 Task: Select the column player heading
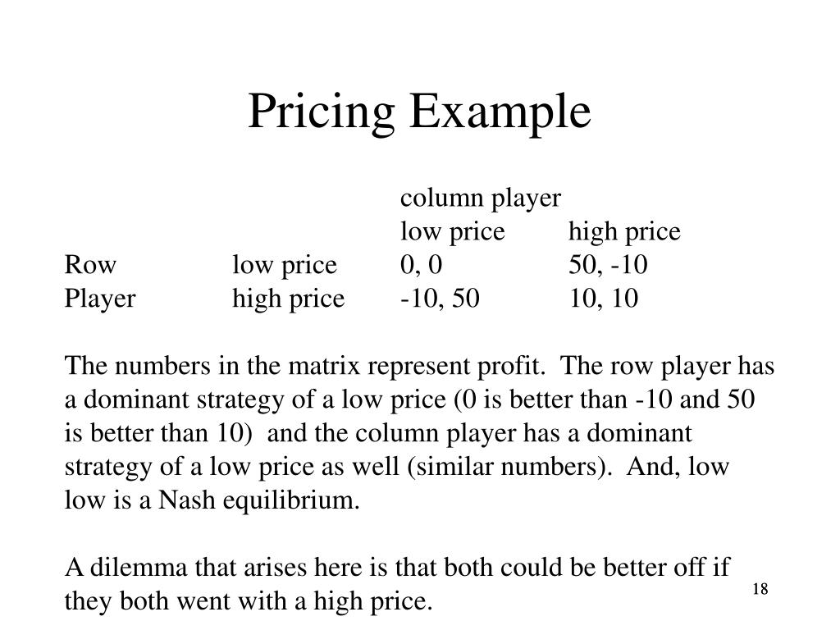[480, 199]
